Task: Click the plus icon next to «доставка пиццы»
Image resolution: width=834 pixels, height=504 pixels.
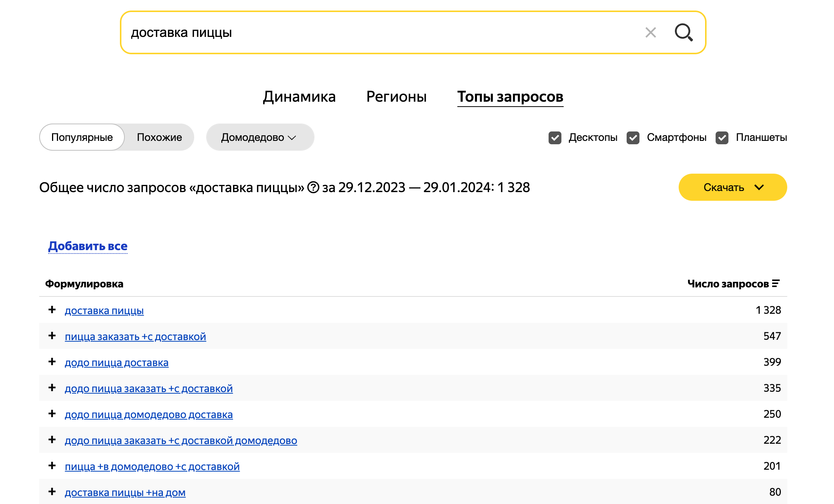Action: (x=52, y=310)
